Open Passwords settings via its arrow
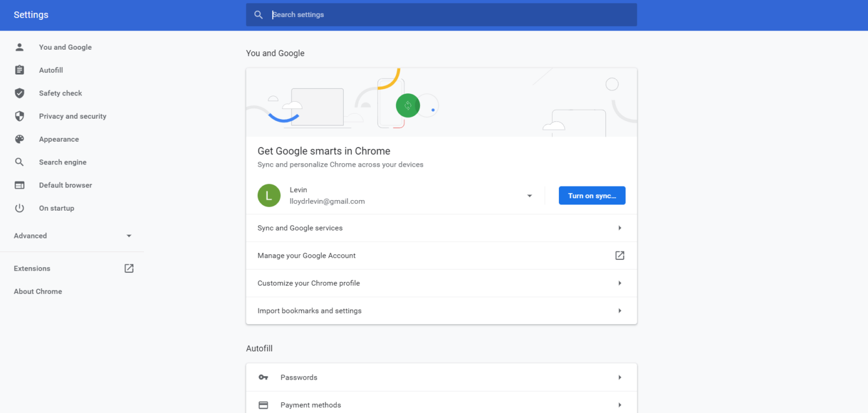This screenshot has height=413, width=868. click(620, 377)
